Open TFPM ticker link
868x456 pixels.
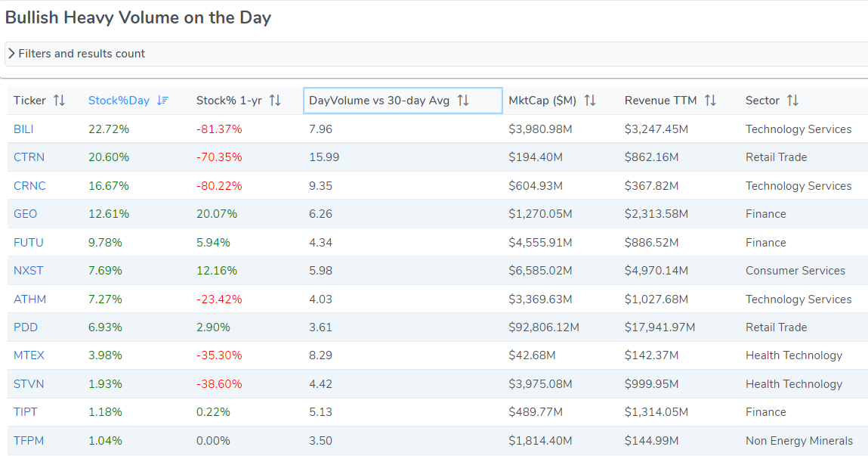tap(28, 441)
